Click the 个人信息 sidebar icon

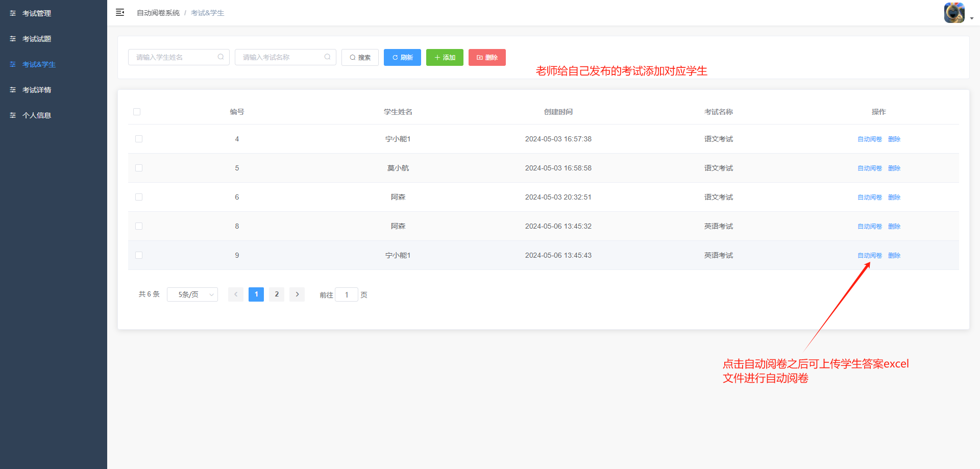[x=13, y=115]
